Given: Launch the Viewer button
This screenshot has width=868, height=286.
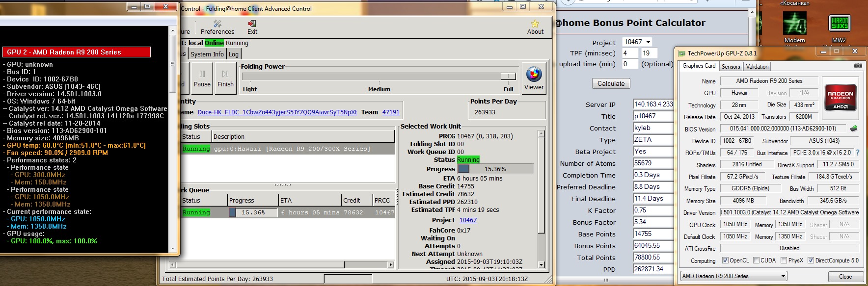Looking at the screenshot, I should [534, 78].
